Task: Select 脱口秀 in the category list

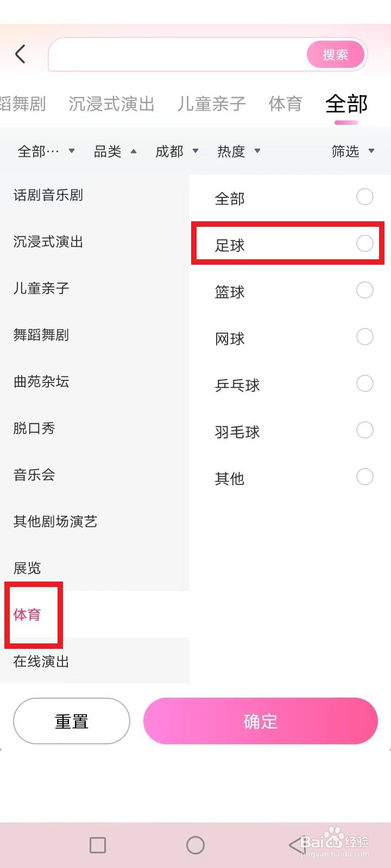Action: click(35, 429)
